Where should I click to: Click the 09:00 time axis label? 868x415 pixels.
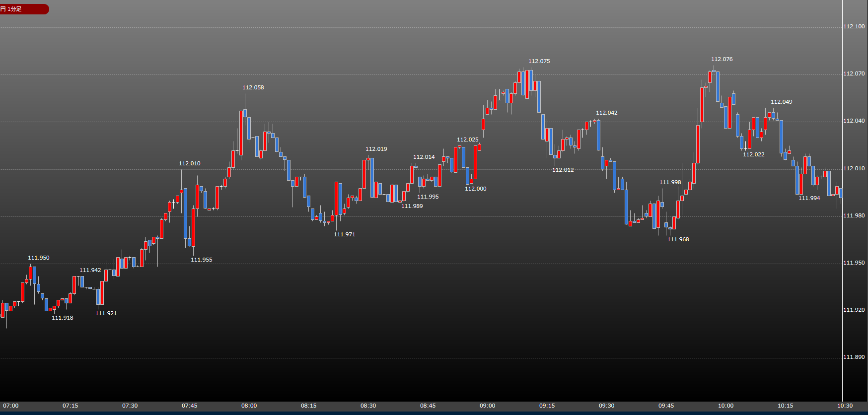(488, 406)
